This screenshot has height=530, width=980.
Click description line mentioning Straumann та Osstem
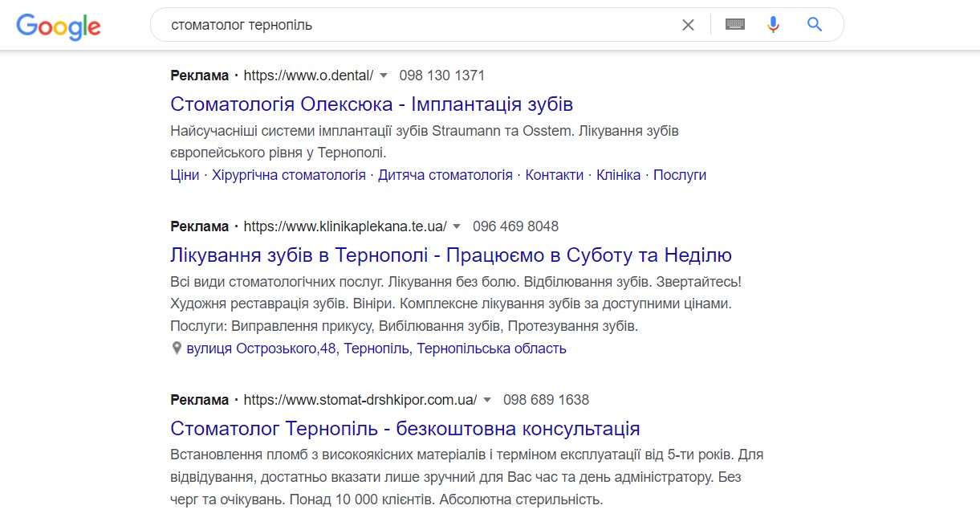tap(425, 130)
